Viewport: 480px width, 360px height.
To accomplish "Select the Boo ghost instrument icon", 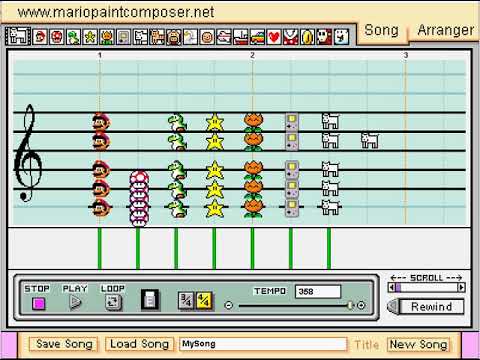I will (x=341, y=37).
